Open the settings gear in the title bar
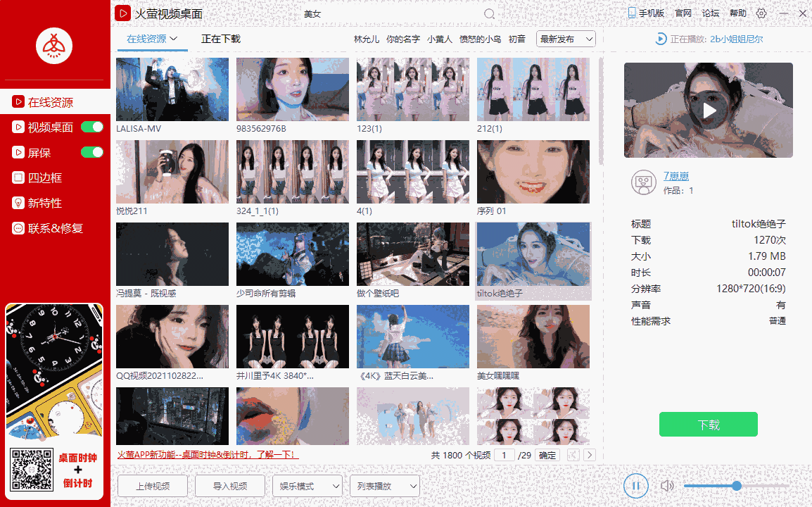Screen dimensions: 812x507 click(x=761, y=13)
